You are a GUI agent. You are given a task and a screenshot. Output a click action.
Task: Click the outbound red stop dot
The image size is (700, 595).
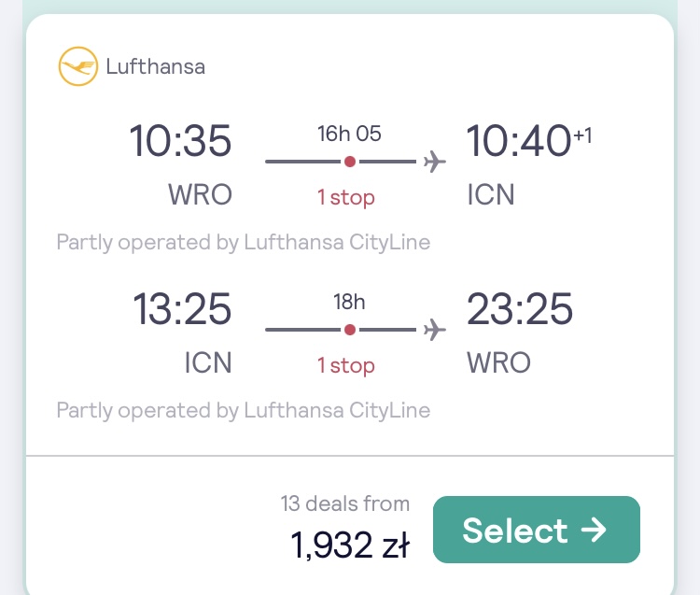tap(350, 162)
